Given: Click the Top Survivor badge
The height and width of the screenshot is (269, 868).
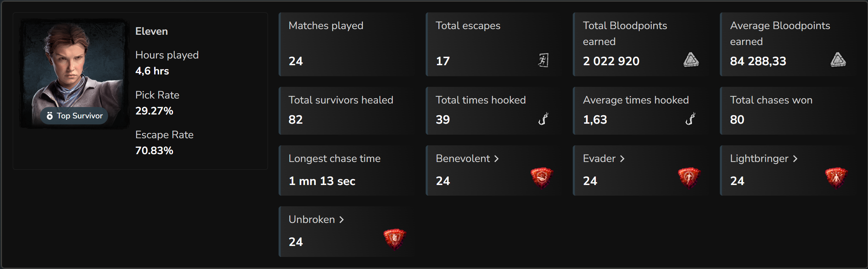Looking at the screenshot, I should coord(74,116).
